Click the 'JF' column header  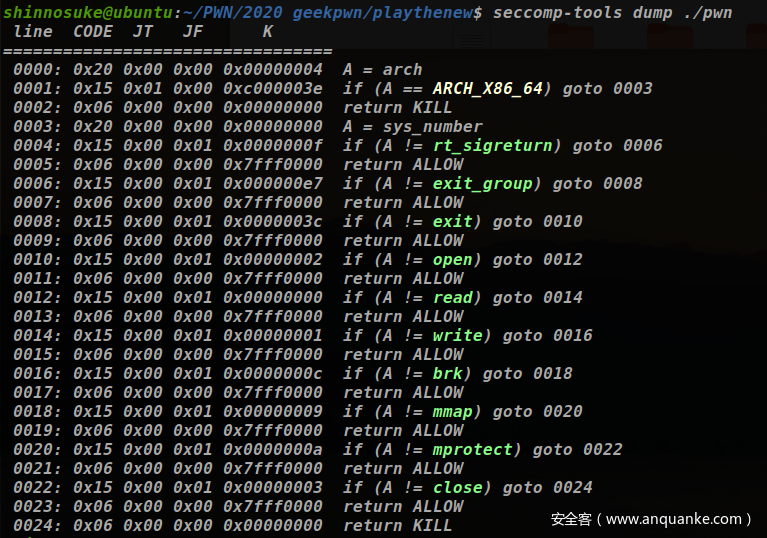tap(192, 32)
